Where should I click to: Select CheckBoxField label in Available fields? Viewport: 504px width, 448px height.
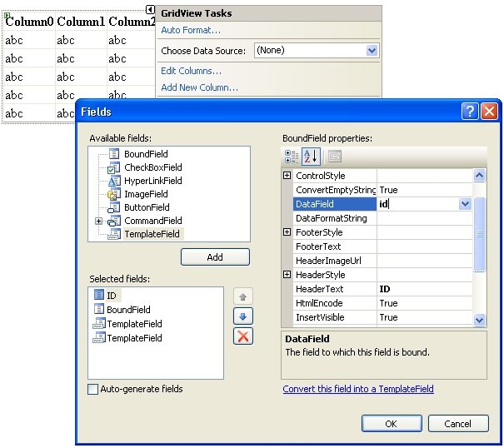(x=153, y=167)
